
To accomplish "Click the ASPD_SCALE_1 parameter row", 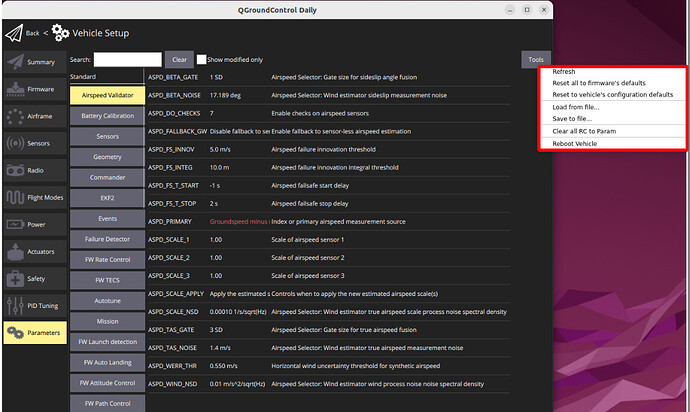I will coord(329,239).
